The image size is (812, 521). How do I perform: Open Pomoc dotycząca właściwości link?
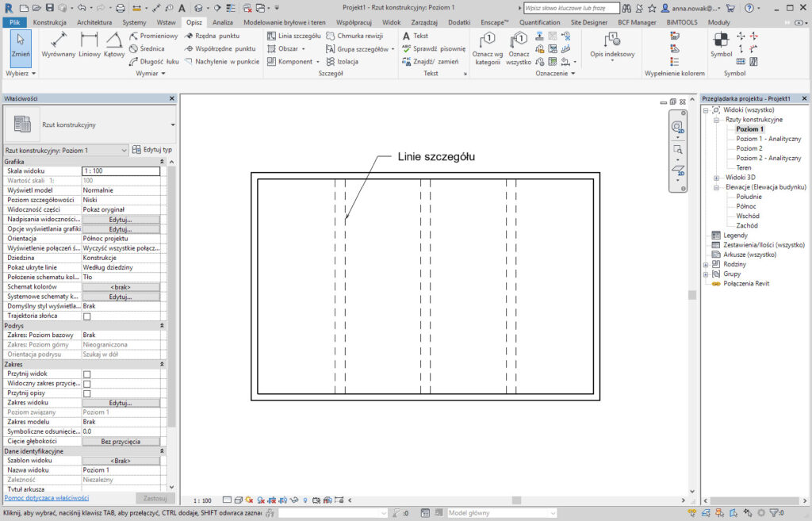(47, 498)
